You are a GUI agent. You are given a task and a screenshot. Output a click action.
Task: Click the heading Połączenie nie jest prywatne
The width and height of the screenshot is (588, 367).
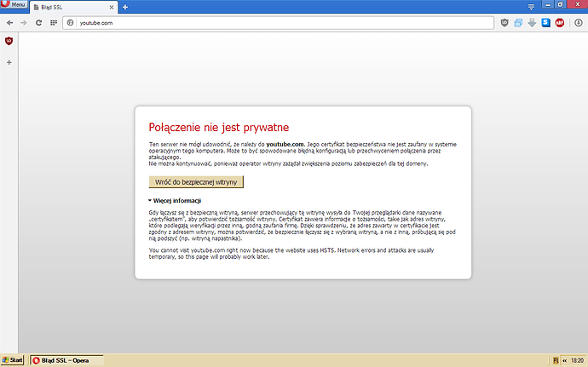[x=219, y=128]
